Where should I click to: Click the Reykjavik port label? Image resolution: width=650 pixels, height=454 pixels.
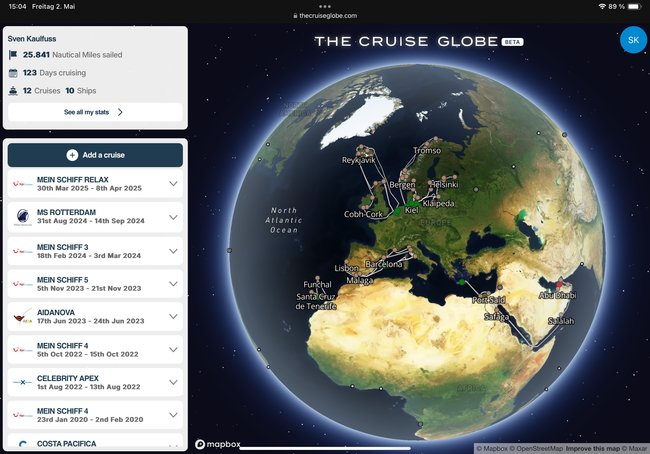pyautogui.click(x=359, y=160)
